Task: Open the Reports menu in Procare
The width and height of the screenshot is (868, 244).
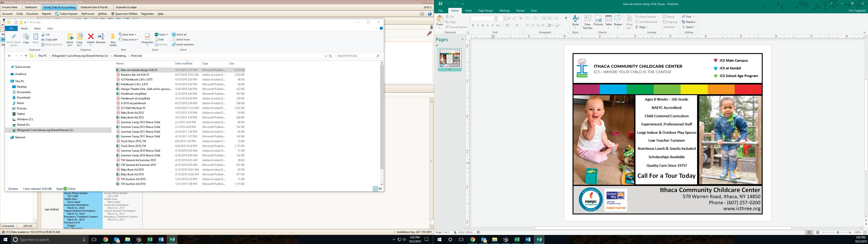Action: point(47,14)
